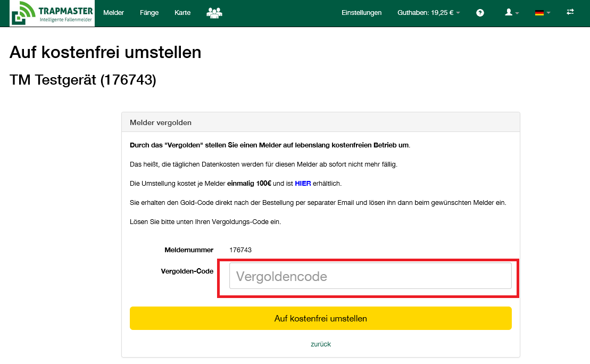Screen dimensions: 590x364
Task: Go to the Melder menu item
Action: [x=113, y=13]
